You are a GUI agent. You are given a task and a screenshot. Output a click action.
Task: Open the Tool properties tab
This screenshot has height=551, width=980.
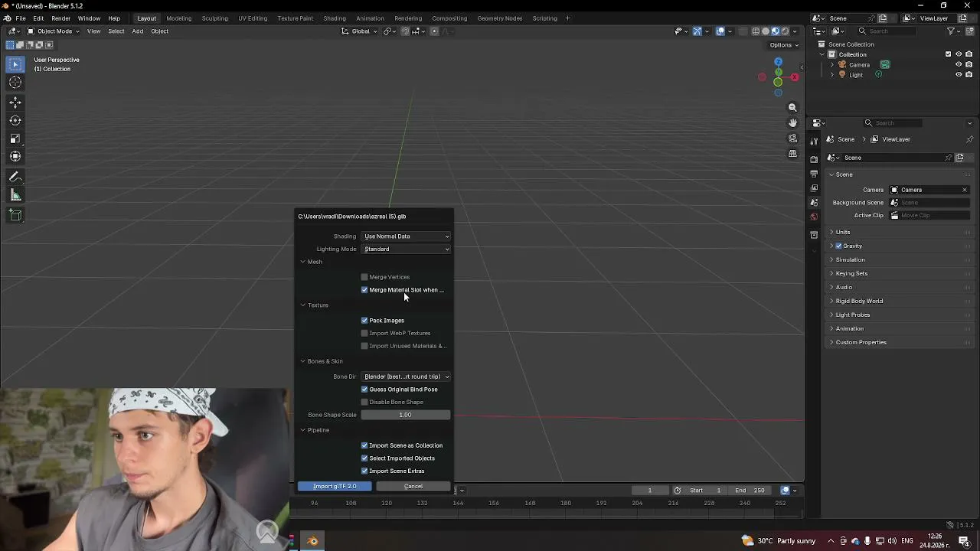(x=814, y=141)
